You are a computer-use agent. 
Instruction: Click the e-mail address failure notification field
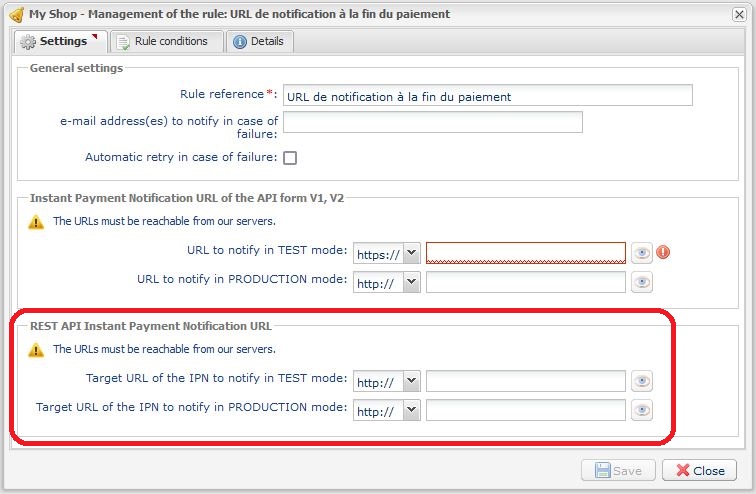432,122
